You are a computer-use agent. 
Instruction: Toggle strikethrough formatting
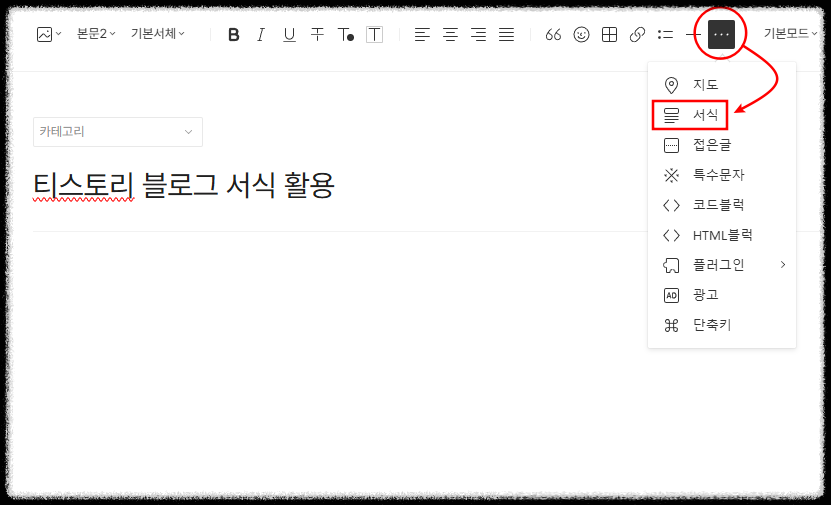pyautogui.click(x=317, y=34)
